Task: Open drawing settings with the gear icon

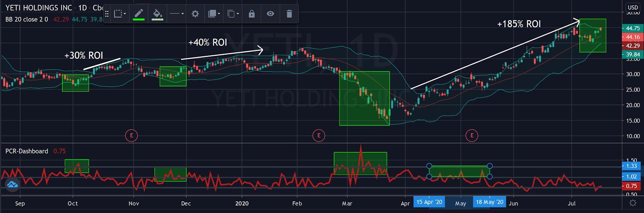Action: 195,14
